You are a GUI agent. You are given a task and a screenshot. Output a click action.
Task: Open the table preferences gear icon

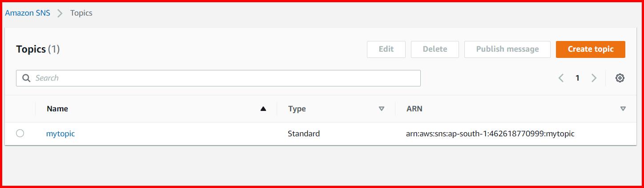pyautogui.click(x=620, y=78)
